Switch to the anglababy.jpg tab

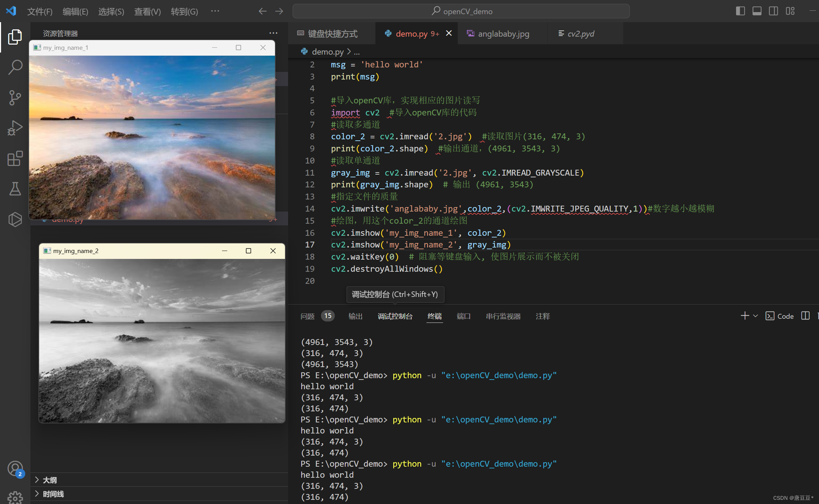tap(503, 34)
